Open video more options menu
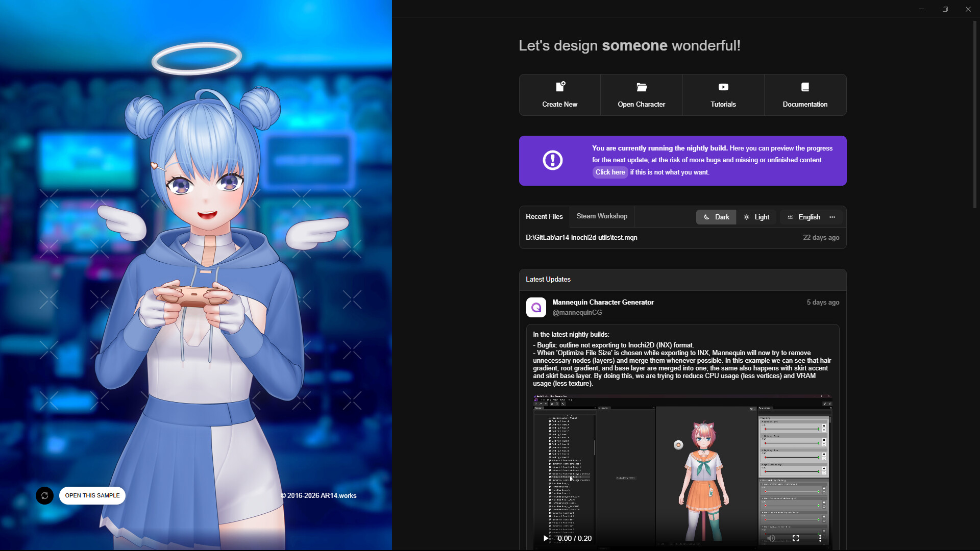 click(820, 538)
